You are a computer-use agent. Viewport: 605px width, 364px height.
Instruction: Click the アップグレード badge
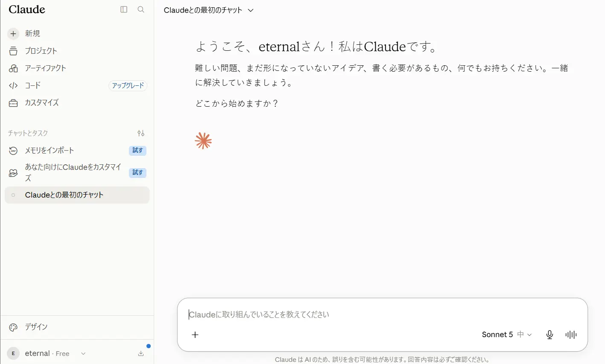(x=128, y=86)
